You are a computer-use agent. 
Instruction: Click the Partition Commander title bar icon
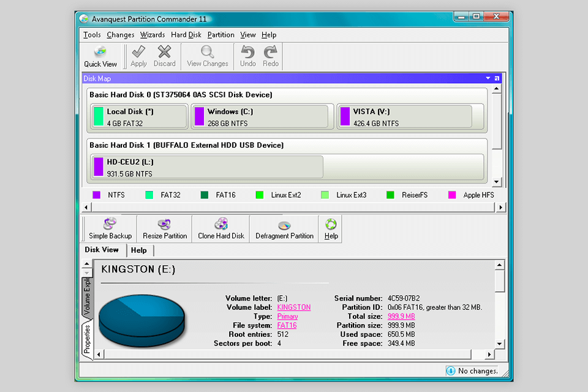click(x=84, y=19)
